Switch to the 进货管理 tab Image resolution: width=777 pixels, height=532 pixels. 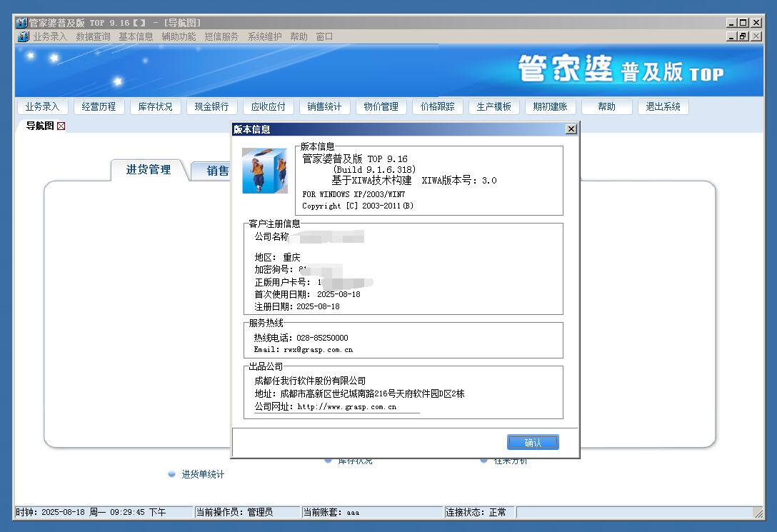pyautogui.click(x=148, y=170)
